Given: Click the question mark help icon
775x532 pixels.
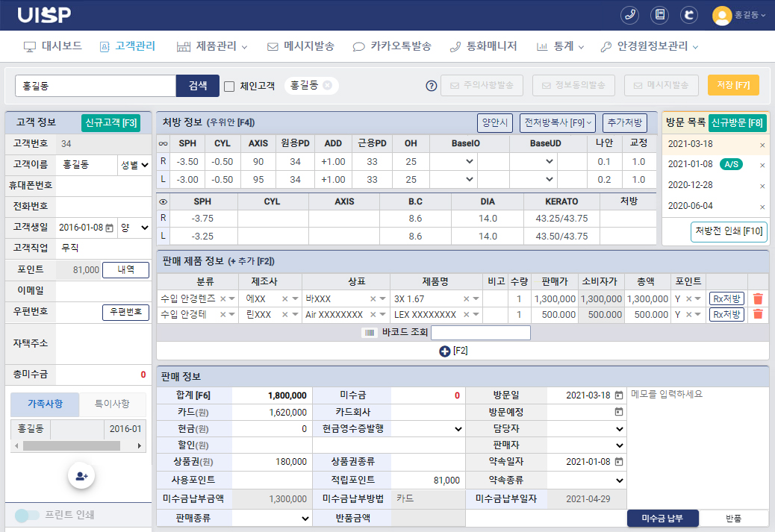Looking at the screenshot, I should (x=431, y=86).
